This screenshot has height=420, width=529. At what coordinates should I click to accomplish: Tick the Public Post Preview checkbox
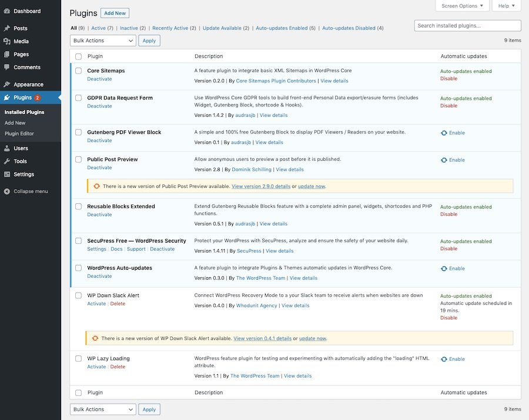78,159
